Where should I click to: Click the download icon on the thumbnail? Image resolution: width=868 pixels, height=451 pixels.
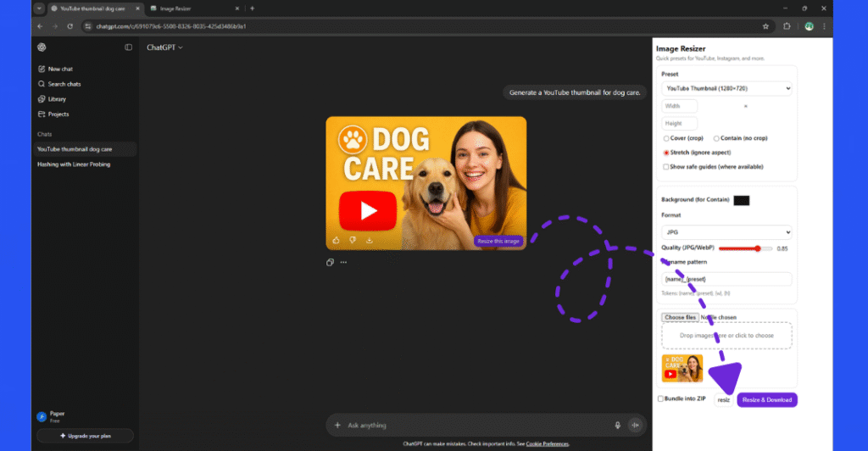370,240
